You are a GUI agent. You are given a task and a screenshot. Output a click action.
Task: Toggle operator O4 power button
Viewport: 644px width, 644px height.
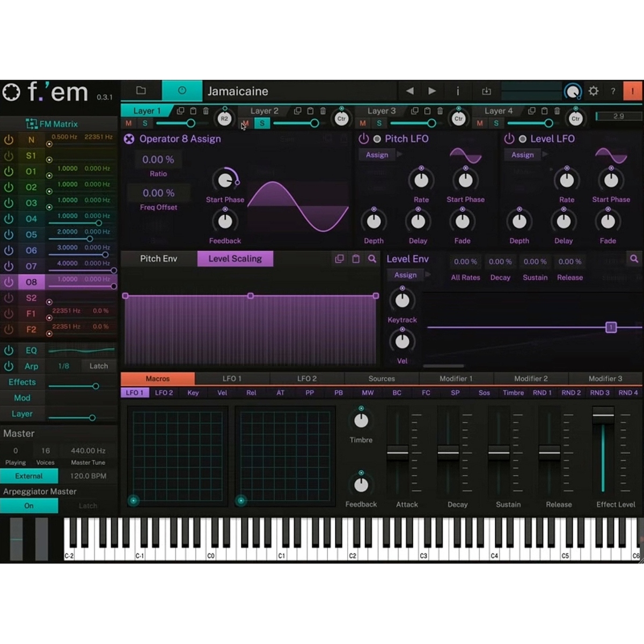[9, 218]
